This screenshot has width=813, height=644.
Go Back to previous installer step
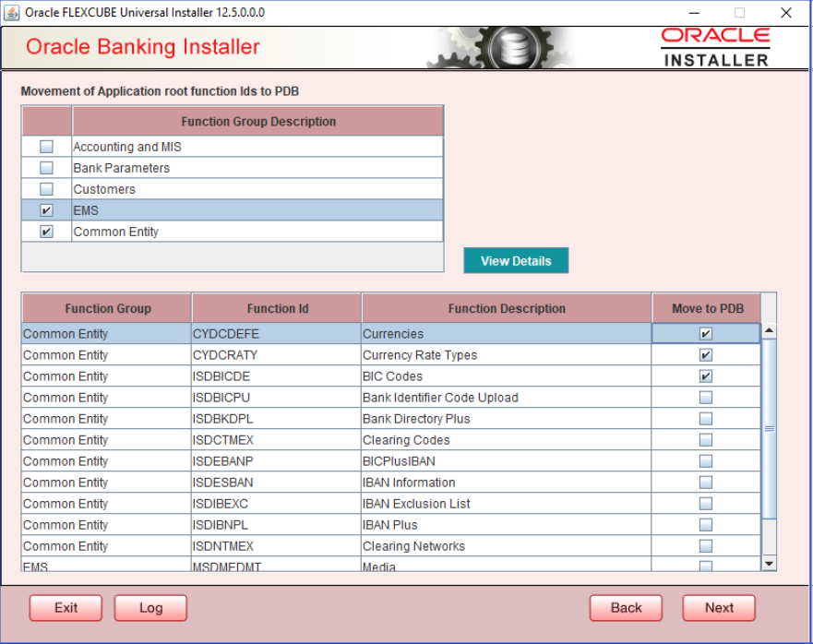point(626,608)
